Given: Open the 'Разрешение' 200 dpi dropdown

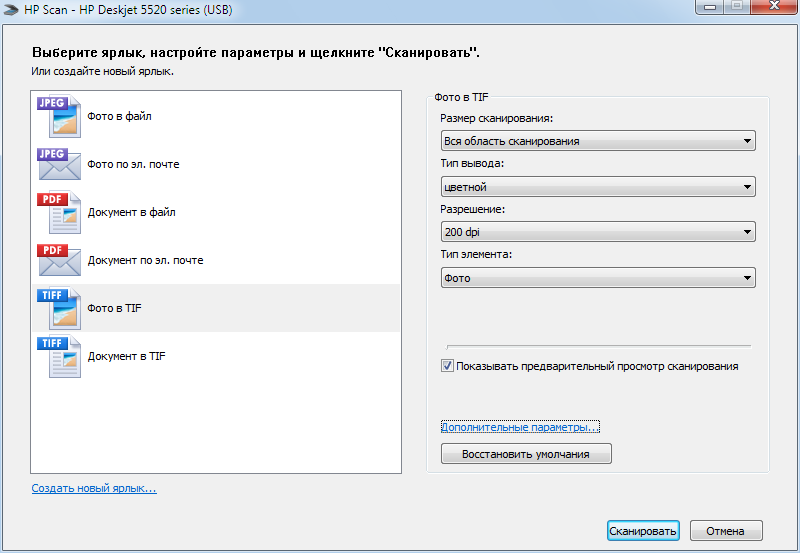Looking at the screenshot, I should pyautogui.click(x=597, y=232).
